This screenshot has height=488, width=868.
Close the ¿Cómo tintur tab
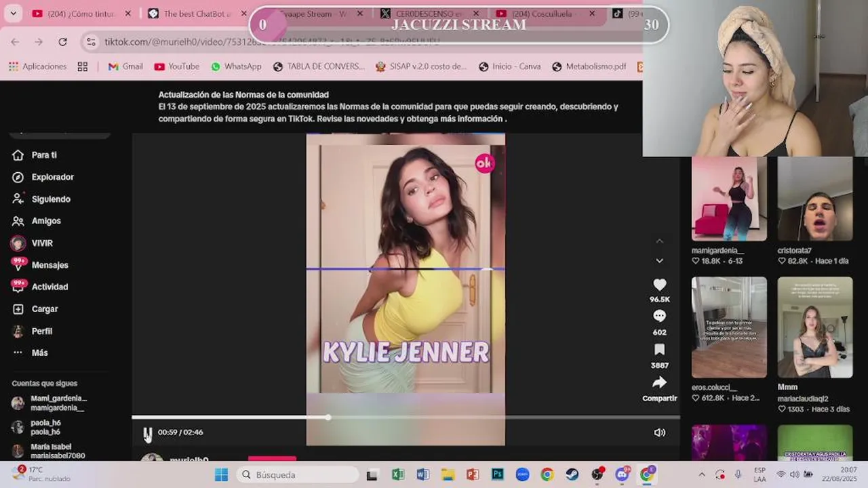tap(127, 14)
